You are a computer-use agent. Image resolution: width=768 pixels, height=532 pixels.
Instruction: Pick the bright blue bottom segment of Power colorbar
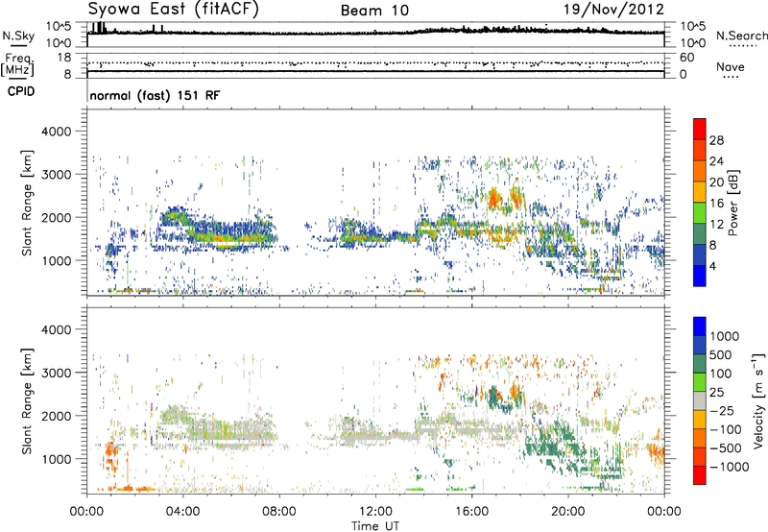click(700, 277)
